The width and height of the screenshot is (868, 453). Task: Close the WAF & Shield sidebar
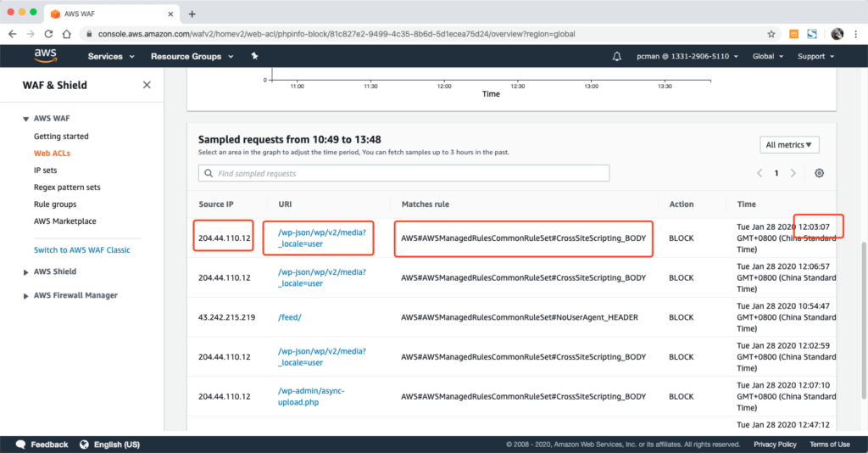pyautogui.click(x=147, y=85)
